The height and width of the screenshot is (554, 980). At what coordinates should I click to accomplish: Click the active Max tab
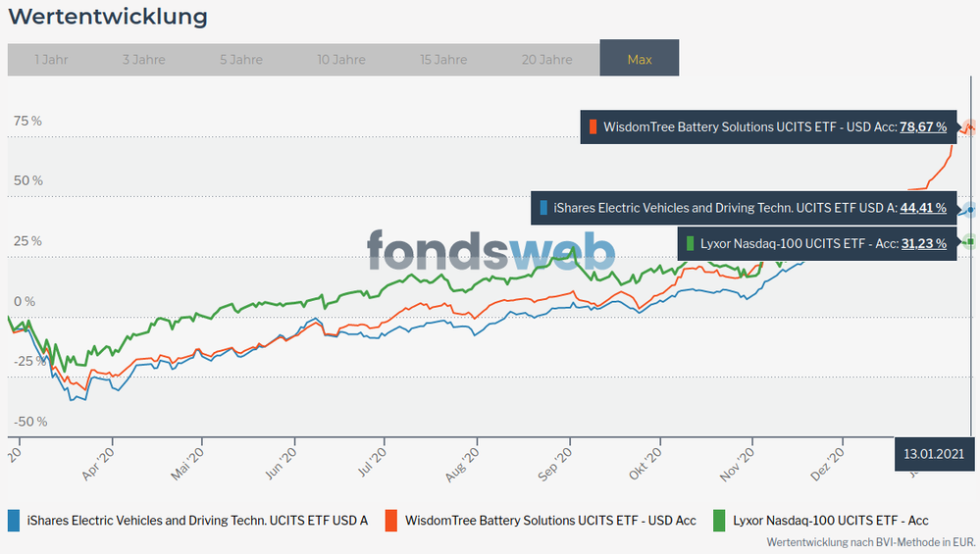640,59
